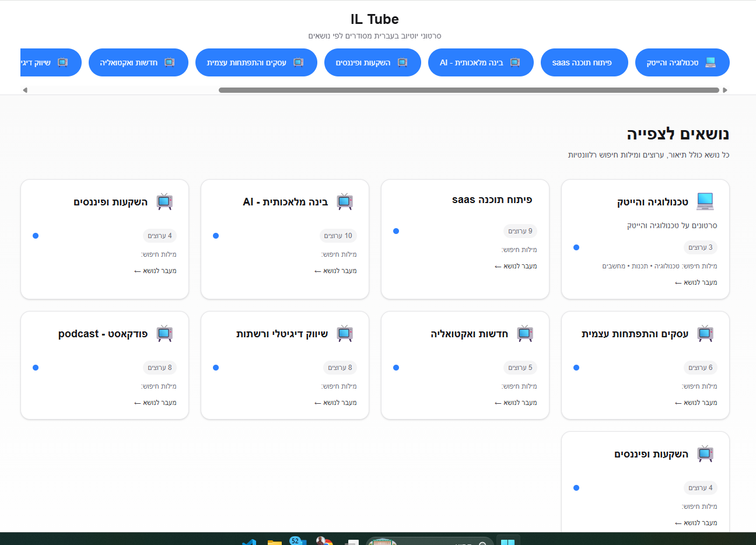Click the 10 ערוצים badge in the AI card
756x545 pixels.
(338, 236)
